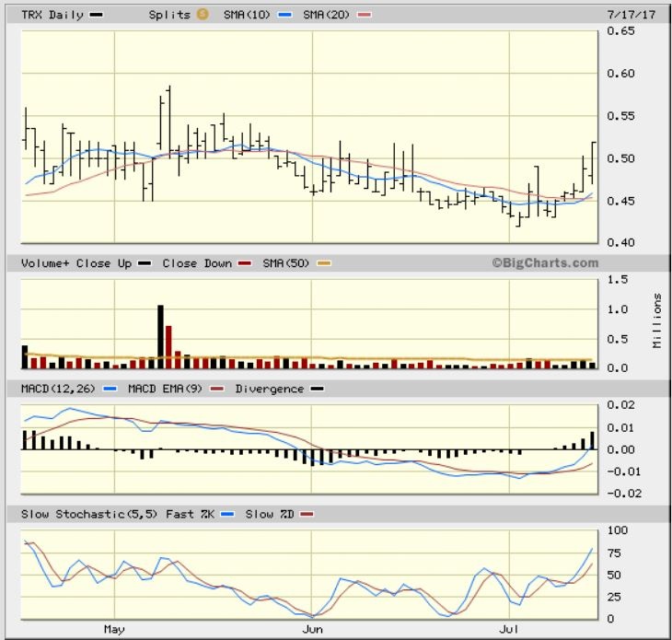Select the SMA(50) orange volume swatch
The width and height of the screenshot is (672, 640).
point(323,263)
